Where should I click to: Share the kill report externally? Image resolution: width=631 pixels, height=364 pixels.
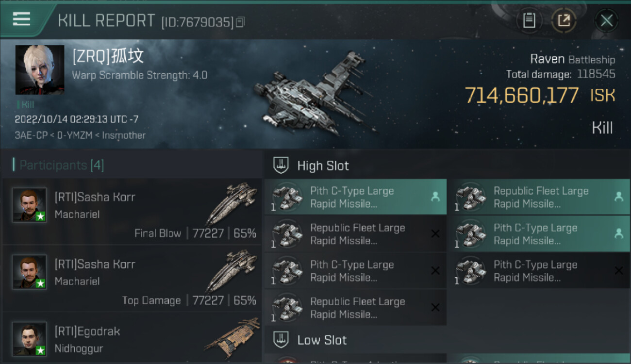(x=564, y=20)
